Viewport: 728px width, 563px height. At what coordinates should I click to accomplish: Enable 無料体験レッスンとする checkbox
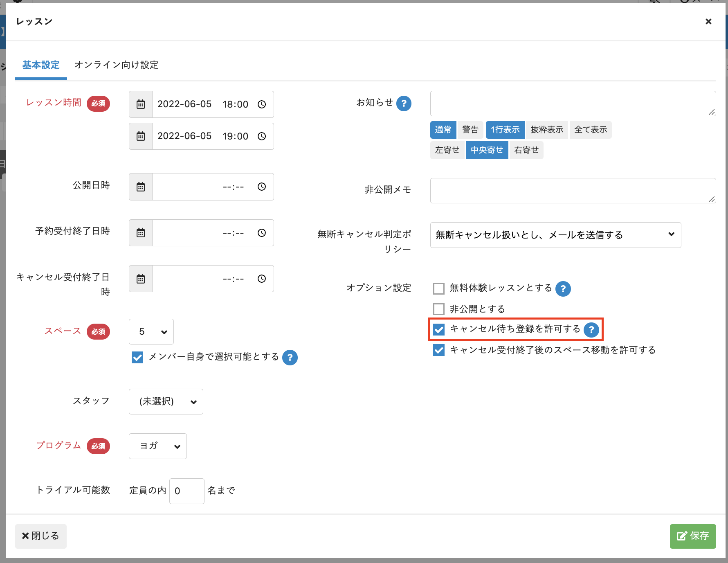tap(439, 288)
